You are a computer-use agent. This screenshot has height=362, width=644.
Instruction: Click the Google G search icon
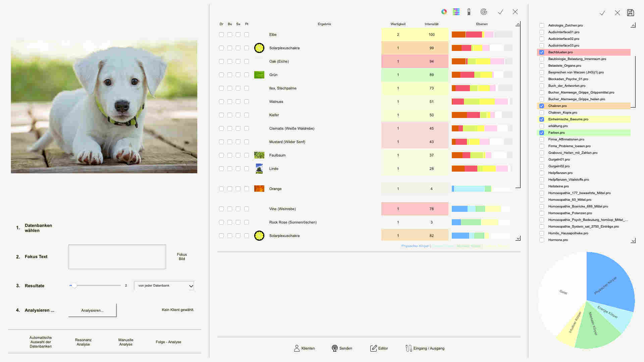484,12
